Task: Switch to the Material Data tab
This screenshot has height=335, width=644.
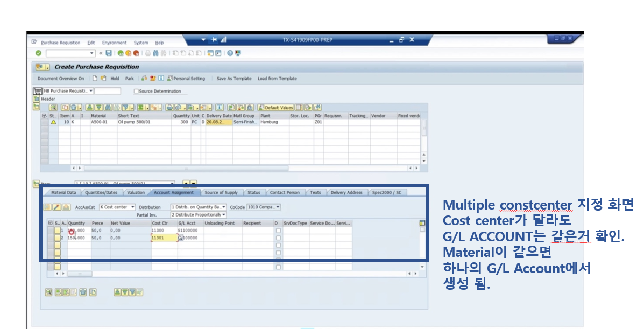Action: tap(63, 192)
